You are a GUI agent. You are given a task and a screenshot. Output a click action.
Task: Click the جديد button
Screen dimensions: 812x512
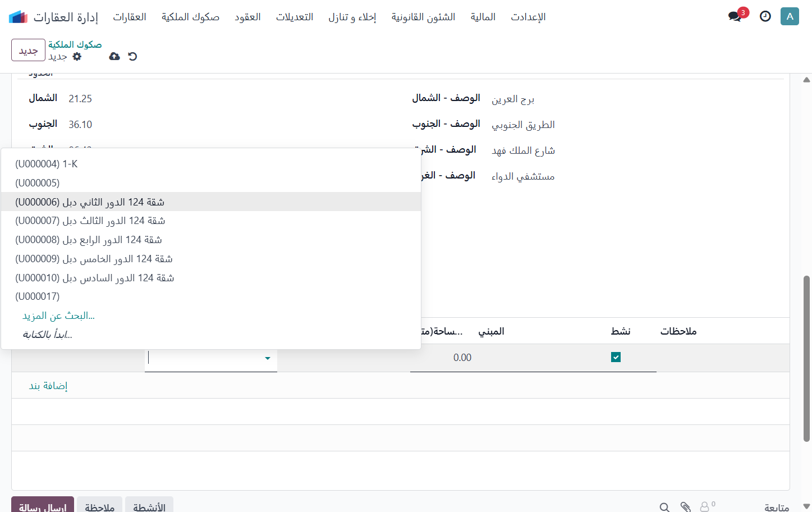(x=28, y=51)
